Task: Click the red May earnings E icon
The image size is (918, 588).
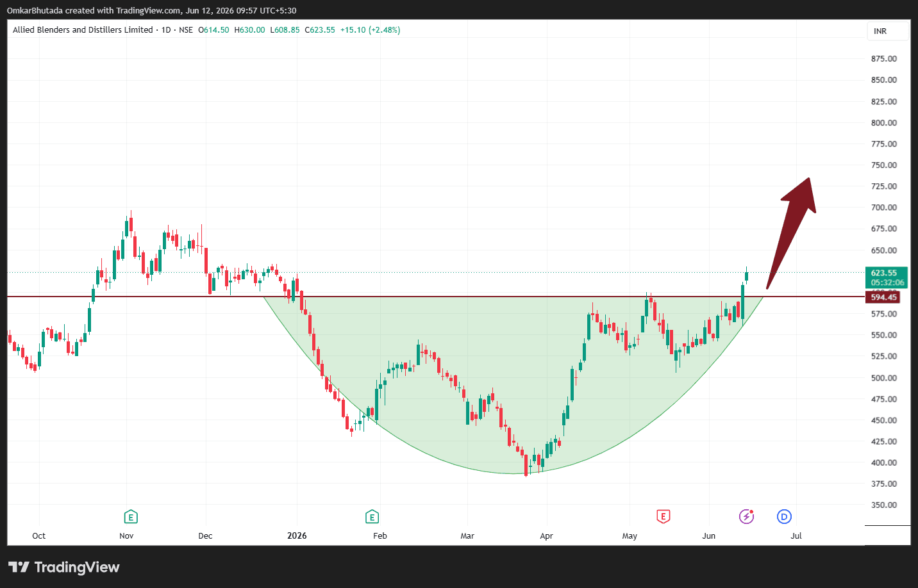Action: 663,516
